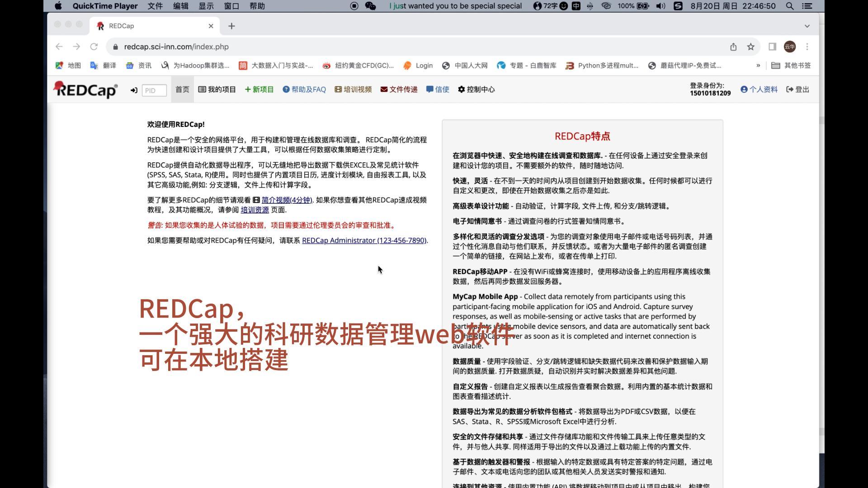Open Login bookmark

(x=418, y=66)
